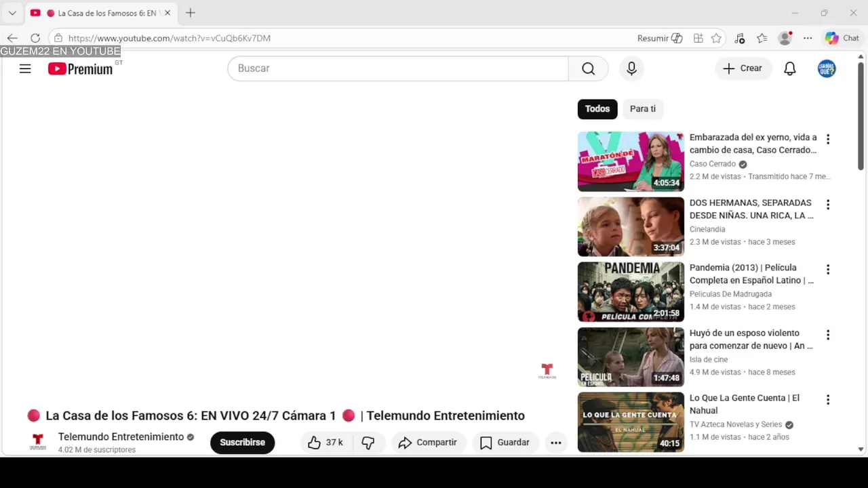Click the page vertical scrollbar thumb

[x=861, y=115]
